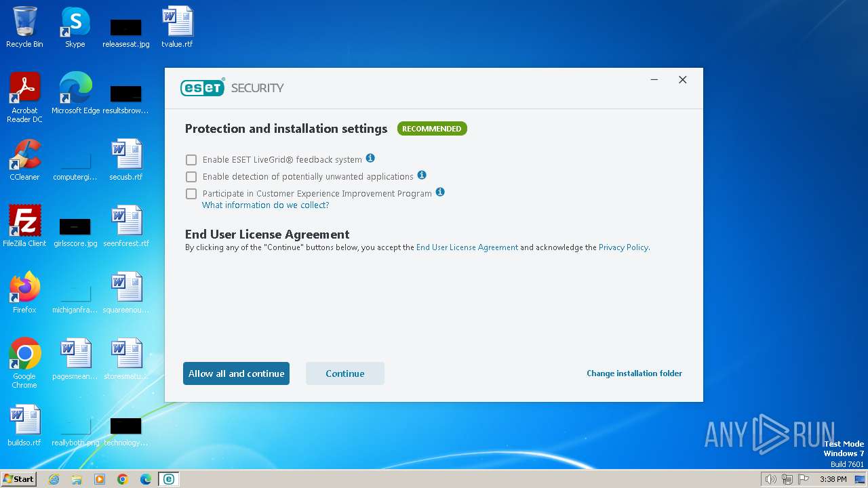Screen dimensions: 868x488
Task: Switch to ESET installer taskbar button
Action: tap(168, 479)
